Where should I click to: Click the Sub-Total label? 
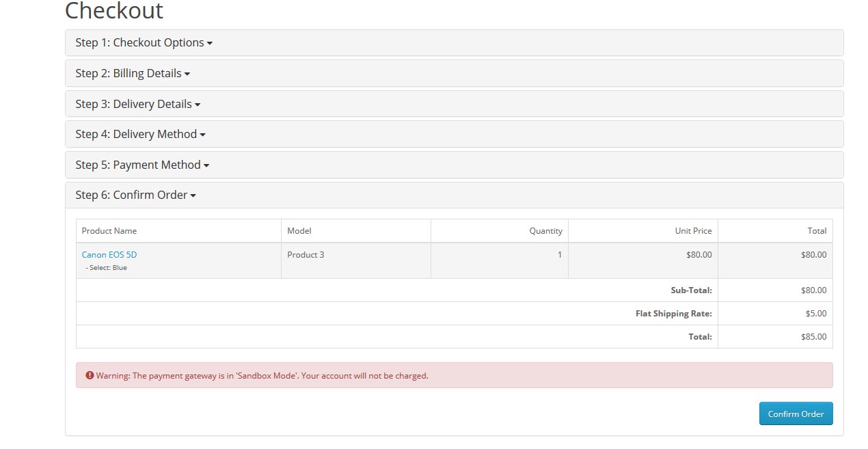(691, 290)
